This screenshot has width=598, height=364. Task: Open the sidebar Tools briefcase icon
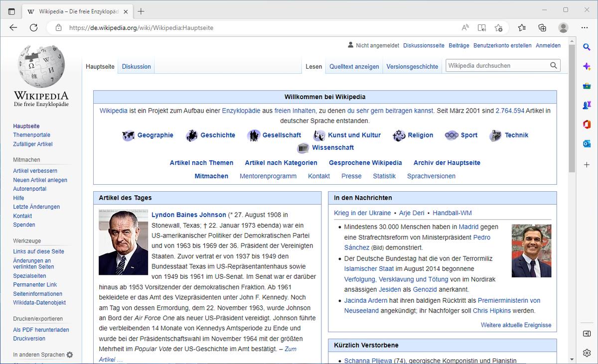coord(587,86)
